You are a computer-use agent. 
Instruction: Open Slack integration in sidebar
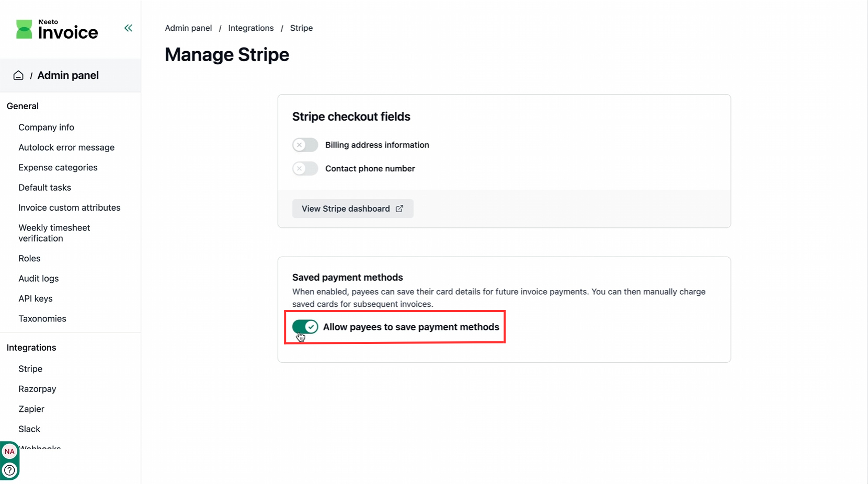[29, 429]
